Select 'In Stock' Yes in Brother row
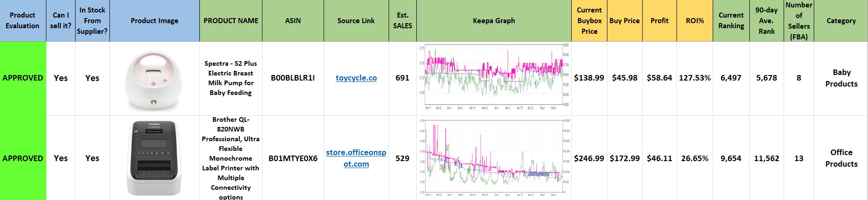Image resolution: width=868 pixels, height=200 pixels. point(92,158)
